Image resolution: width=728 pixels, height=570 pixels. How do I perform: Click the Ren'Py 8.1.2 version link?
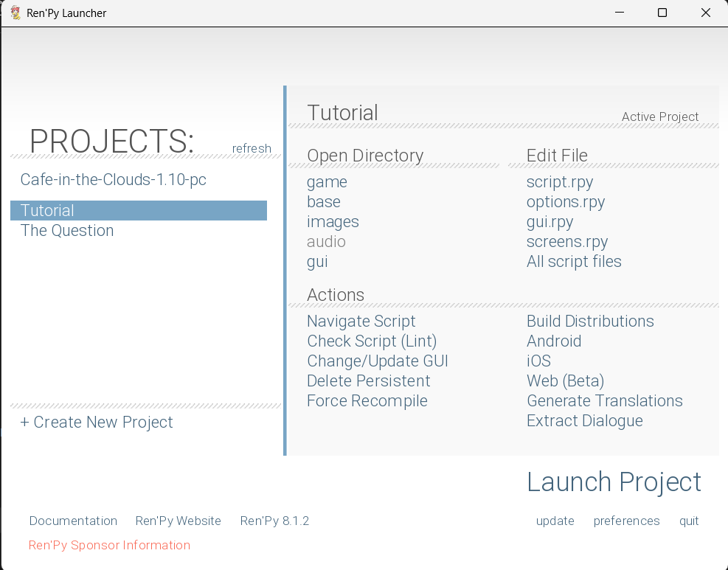pyautogui.click(x=274, y=521)
